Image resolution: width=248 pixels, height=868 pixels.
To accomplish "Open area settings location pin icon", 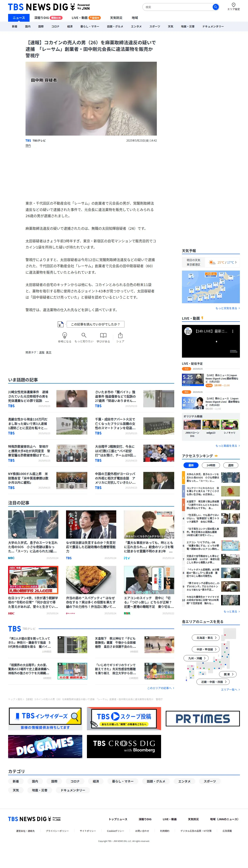I will [x=234, y=5].
